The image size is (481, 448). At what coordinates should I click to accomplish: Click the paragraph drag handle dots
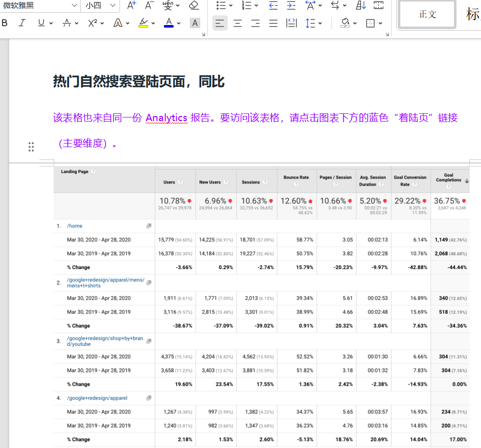[x=31, y=147]
